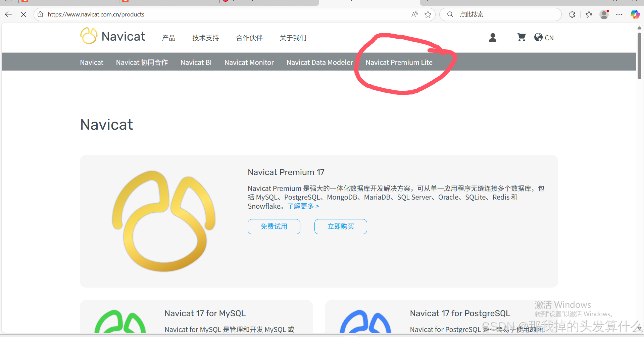Open the browser extensions puzzle icon
The image size is (644, 337).
[572, 14]
